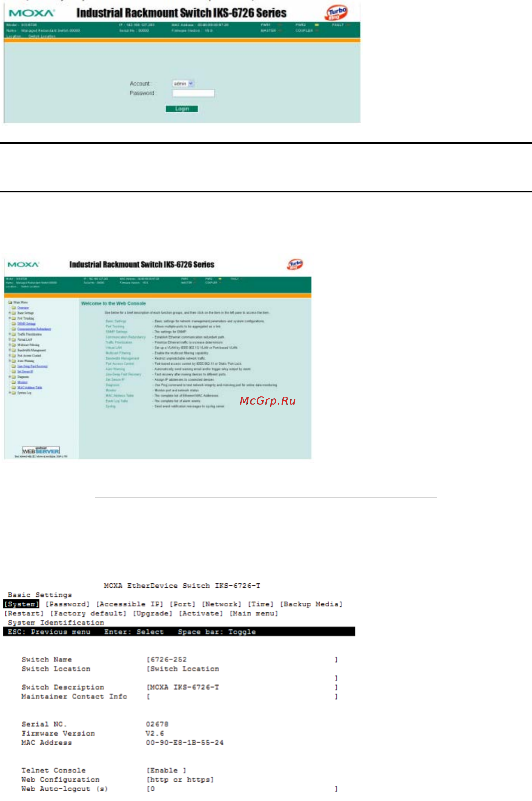Click the Main Menu folder icon
The width and height of the screenshot is (532, 801).
point(10,302)
